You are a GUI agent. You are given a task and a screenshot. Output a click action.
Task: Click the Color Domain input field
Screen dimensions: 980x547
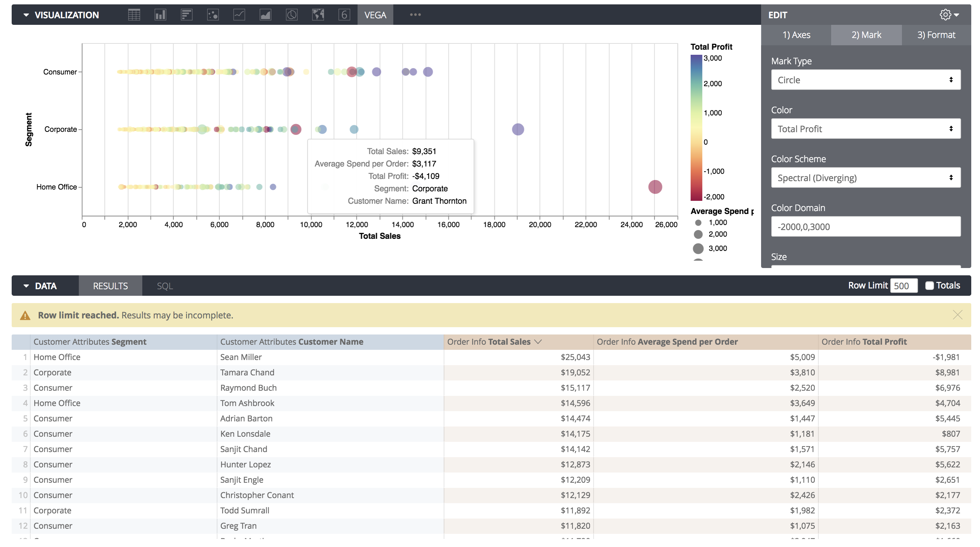tap(865, 227)
